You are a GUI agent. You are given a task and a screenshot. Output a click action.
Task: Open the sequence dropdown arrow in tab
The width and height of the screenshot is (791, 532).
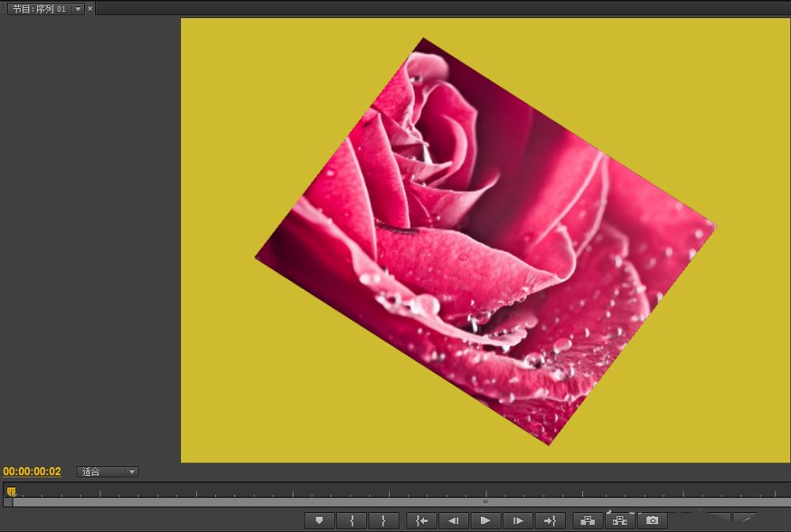78,9
